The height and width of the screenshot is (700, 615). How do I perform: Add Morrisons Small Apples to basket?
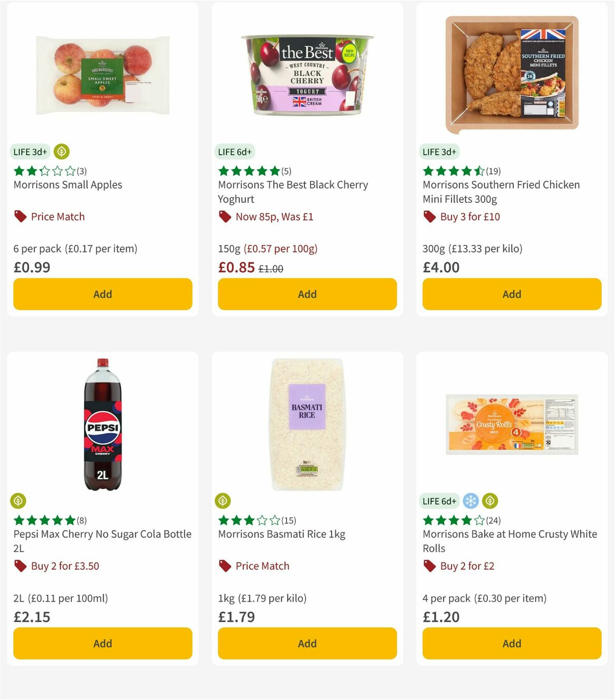(x=102, y=294)
